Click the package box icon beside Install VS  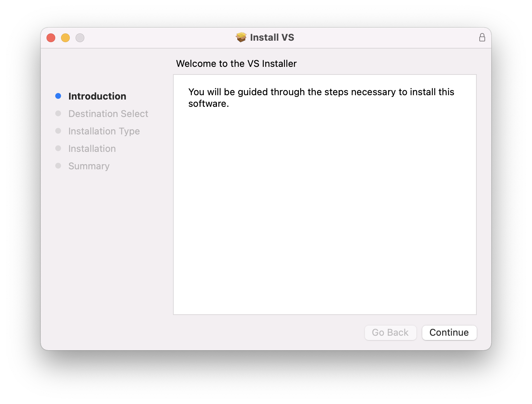[x=241, y=37]
